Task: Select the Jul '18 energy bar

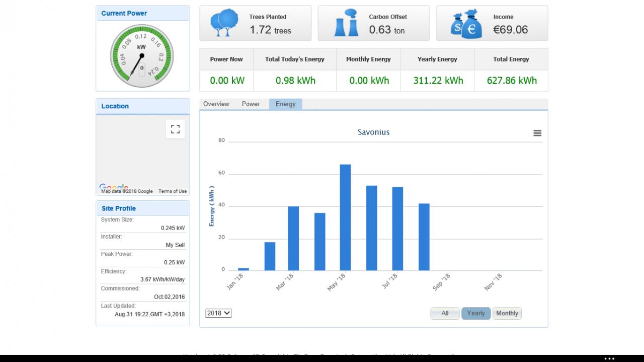Action: coord(397,229)
